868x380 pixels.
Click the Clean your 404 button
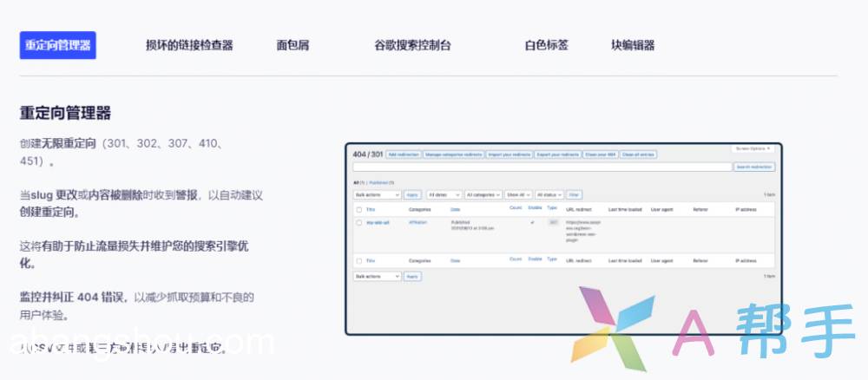(600, 154)
